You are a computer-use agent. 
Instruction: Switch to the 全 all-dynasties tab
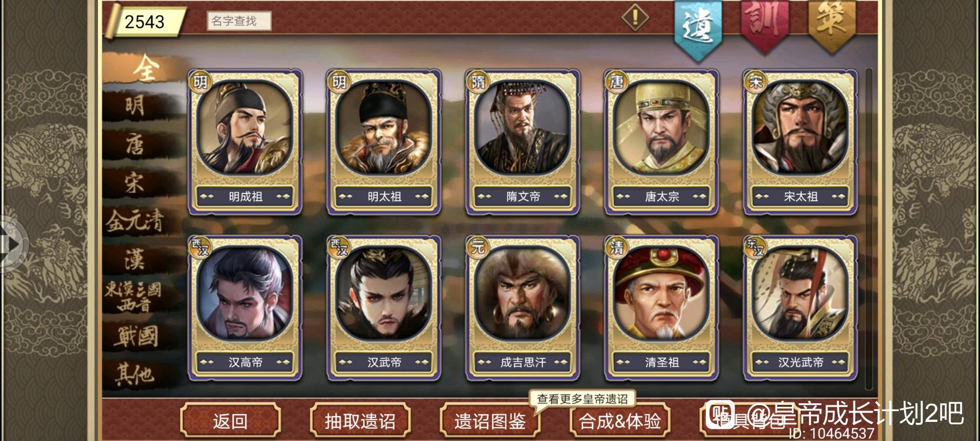tap(145, 68)
